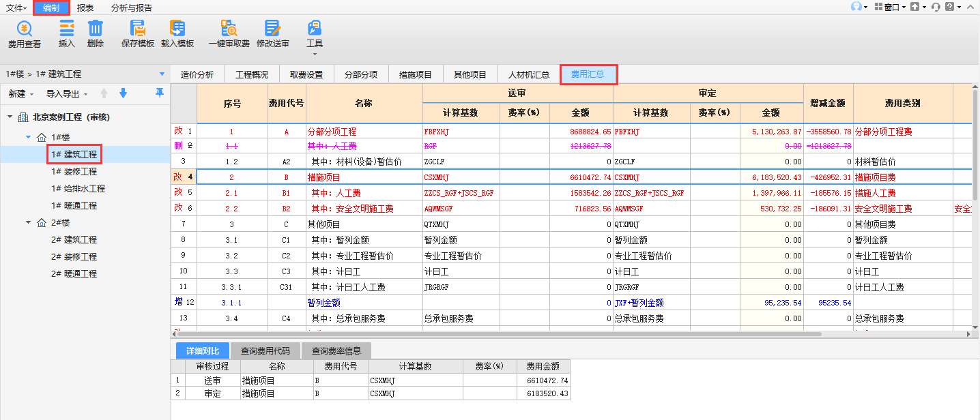This screenshot has width=980, height=420.
Task: Collapse the 2#楼 tree node
Action: pyautogui.click(x=29, y=222)
